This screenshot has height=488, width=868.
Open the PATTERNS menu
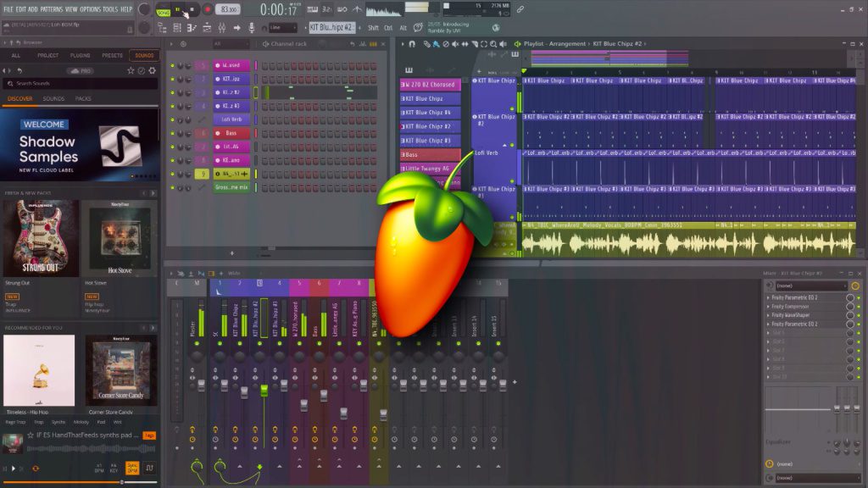pos(52,9)
